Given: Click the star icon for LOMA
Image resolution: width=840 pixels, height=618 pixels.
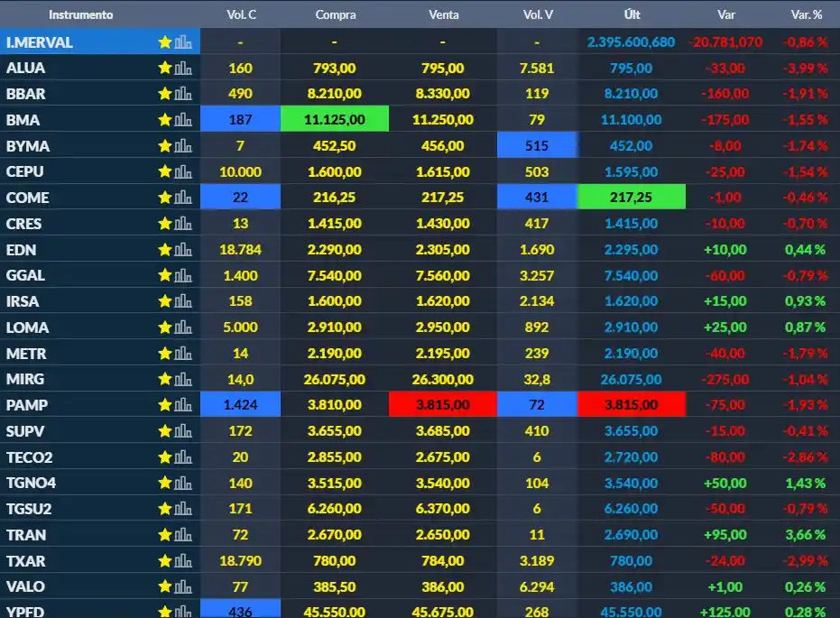Looking at the screenshot, I should (x=165, y=327).
